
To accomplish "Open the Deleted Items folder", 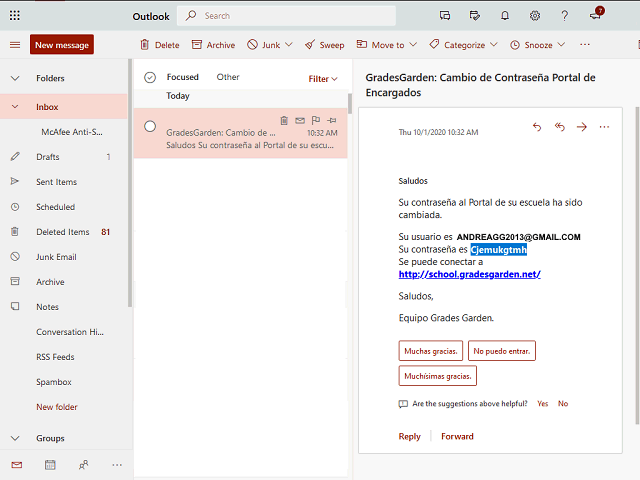I will click(64, 232).
